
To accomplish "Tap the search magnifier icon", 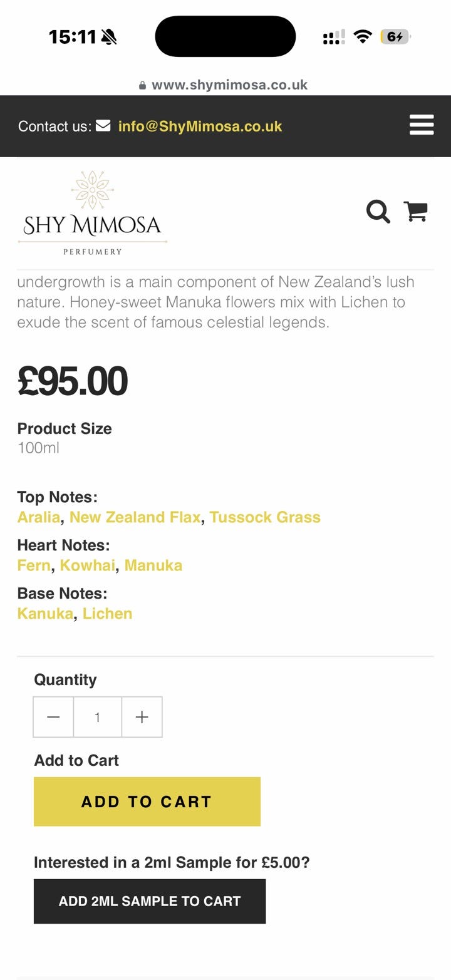I will pos(378,212).
